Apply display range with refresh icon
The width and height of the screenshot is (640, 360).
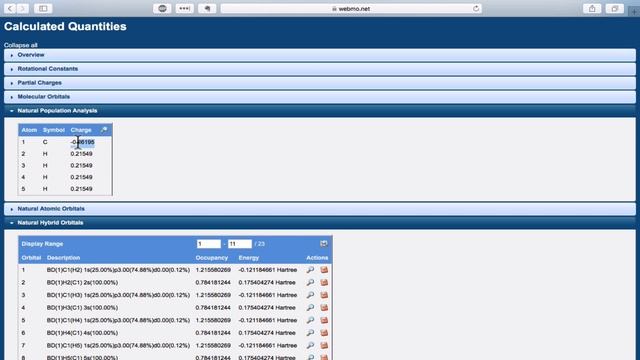coord(324,244)
